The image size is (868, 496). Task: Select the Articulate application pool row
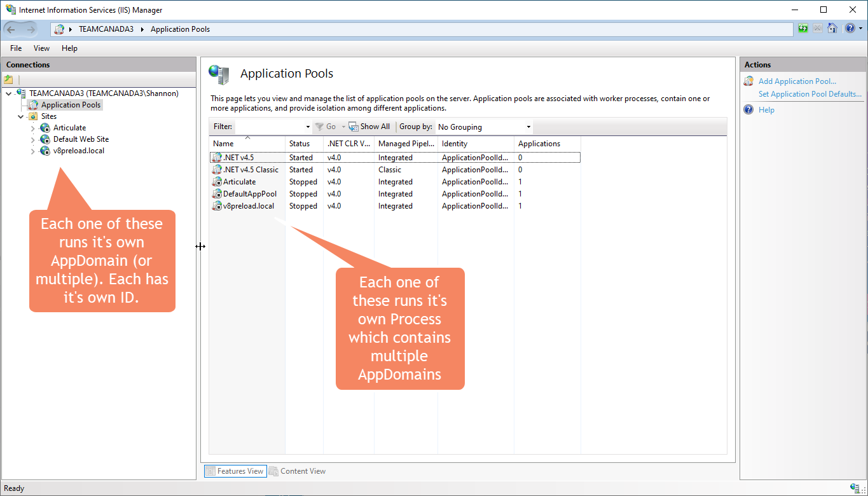[x=395, y=182]
